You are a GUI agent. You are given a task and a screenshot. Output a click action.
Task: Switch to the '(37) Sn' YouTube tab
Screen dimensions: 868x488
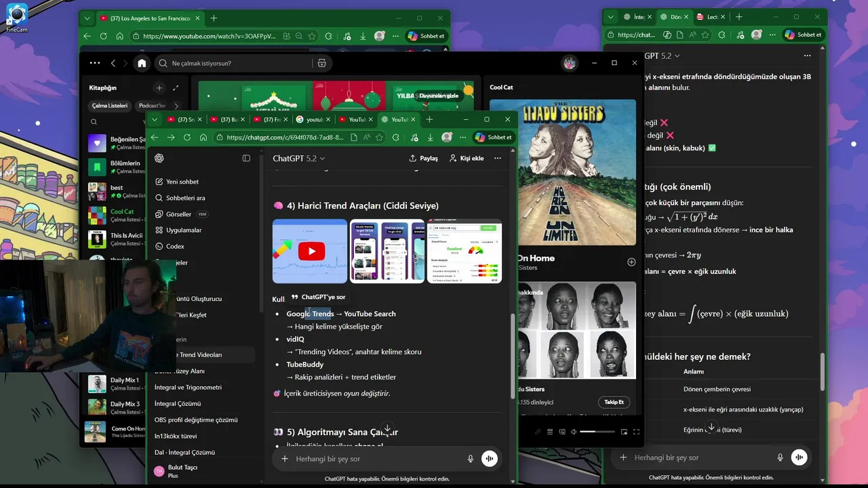tap(184, 119)
